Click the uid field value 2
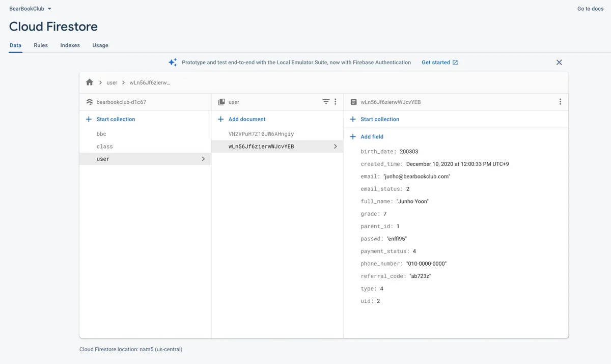The height and width of the screenshot is (364, 611). (x=378, y=301)
